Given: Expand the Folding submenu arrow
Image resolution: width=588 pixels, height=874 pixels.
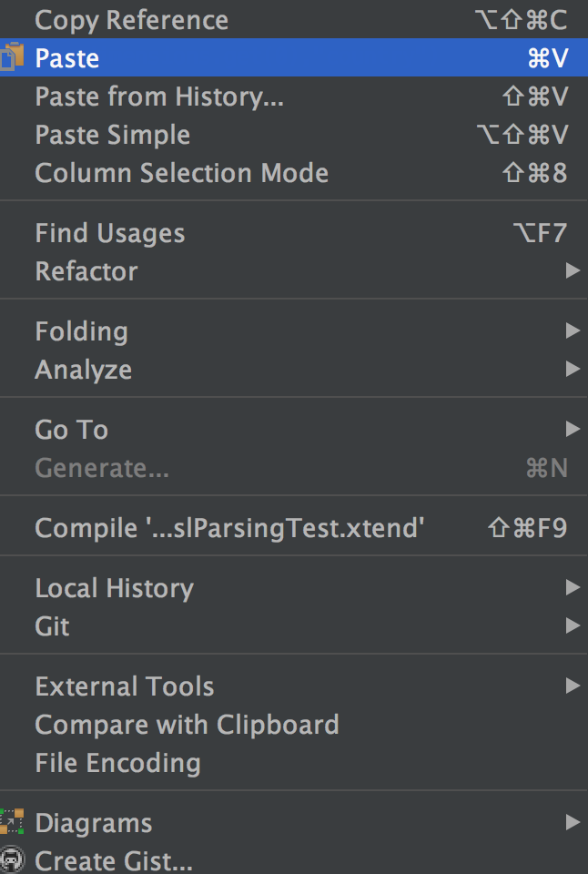Looking at the screenshot, I should coord(573,331).
